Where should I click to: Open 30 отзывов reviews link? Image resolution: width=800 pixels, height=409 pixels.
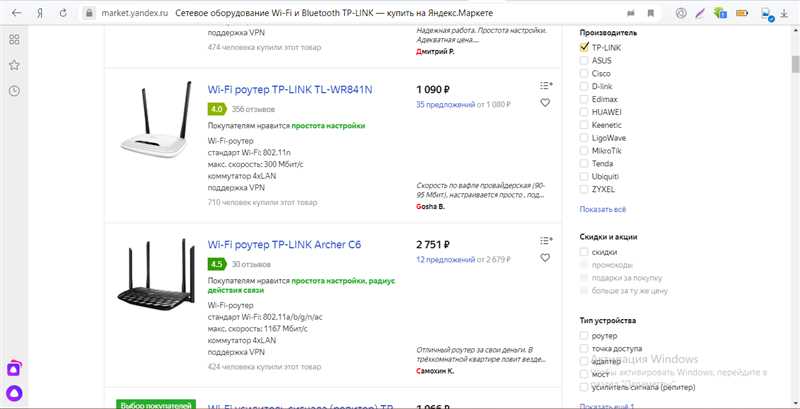pyautogui.click(x=251, y=264)
